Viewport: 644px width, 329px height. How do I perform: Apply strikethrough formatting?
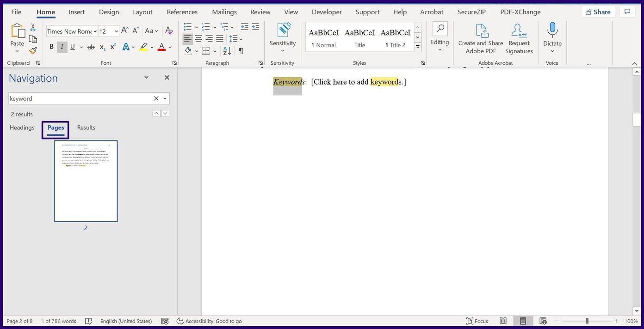91,47
